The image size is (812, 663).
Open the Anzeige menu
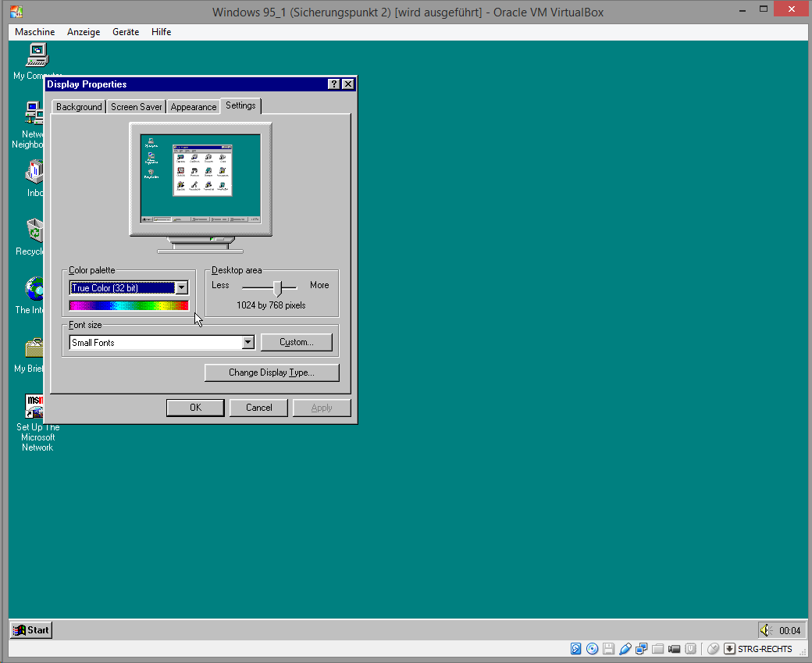(x=84, y=31)
